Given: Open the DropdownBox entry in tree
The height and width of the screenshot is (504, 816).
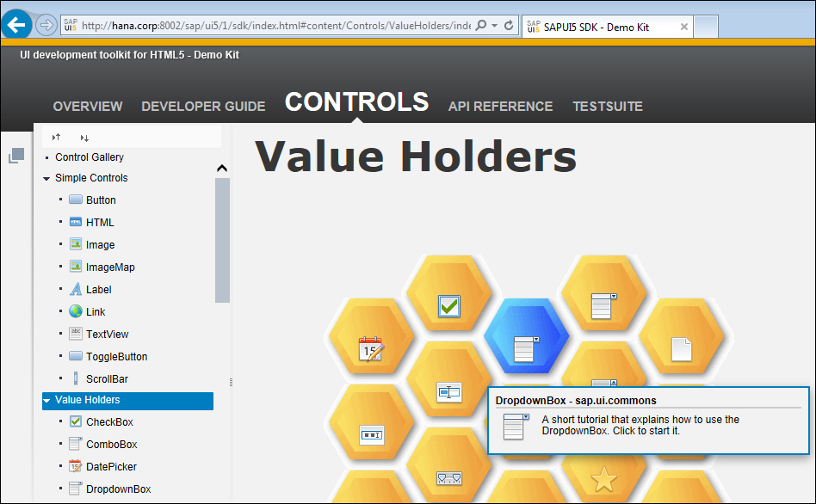Looking at the screenshot, I should pyautogui.click(x=118, y=489).
